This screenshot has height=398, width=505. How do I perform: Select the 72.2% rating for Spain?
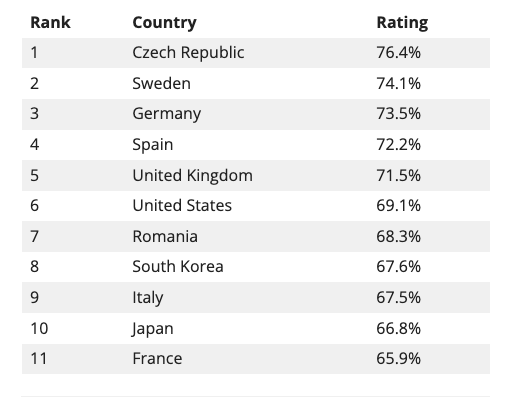[398, 145]
